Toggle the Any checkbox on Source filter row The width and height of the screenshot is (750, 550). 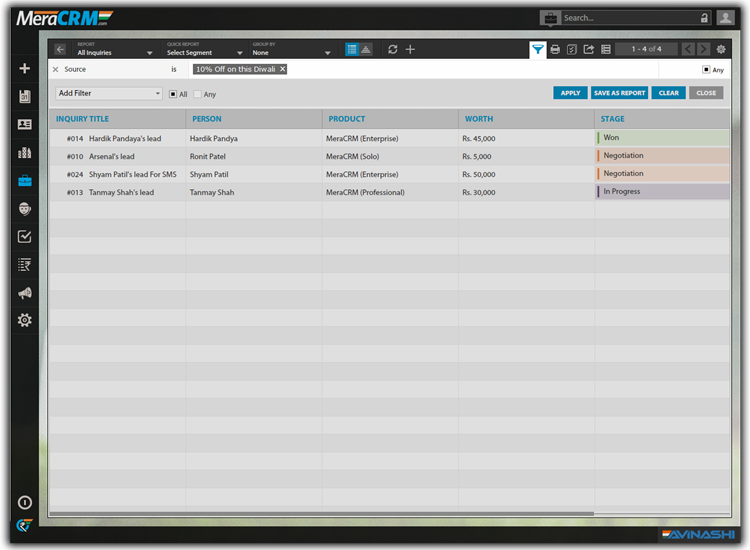[706, 70]
